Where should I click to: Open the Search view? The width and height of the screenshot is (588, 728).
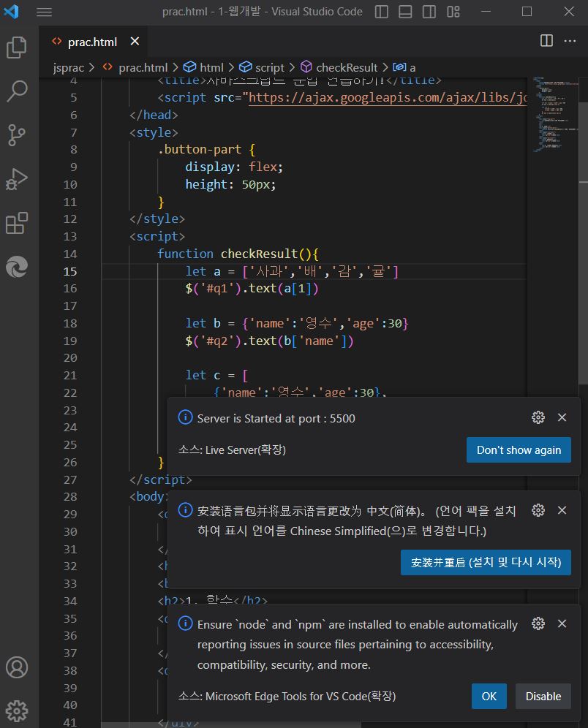pyautogui.click(x=17, y=91)
